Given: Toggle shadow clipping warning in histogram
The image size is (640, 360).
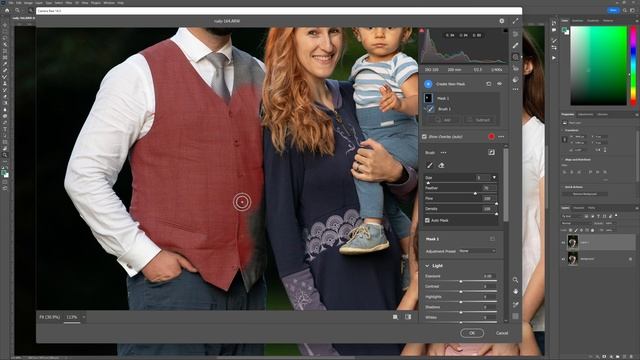Looking at the screenshot, I should 422,31.
